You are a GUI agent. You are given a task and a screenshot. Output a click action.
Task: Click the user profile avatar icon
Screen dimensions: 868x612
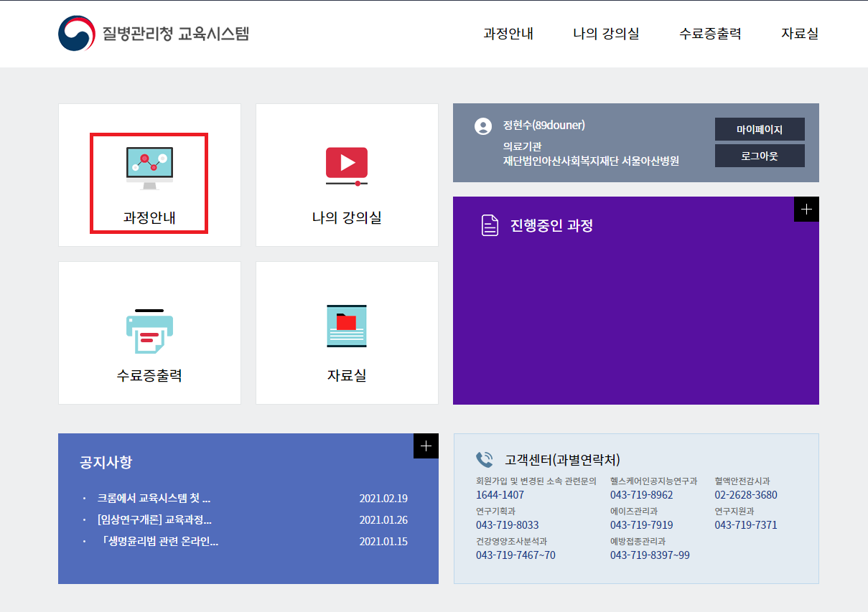point(483,126)
